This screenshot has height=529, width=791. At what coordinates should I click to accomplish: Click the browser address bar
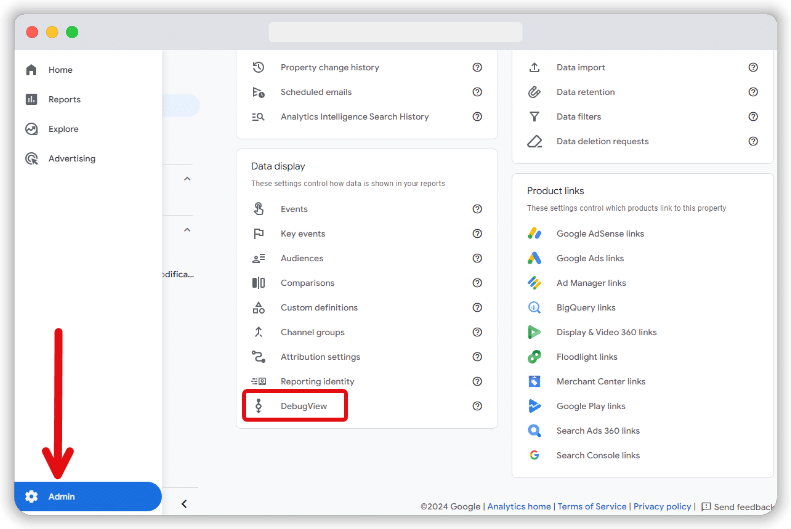coord(396,32)
